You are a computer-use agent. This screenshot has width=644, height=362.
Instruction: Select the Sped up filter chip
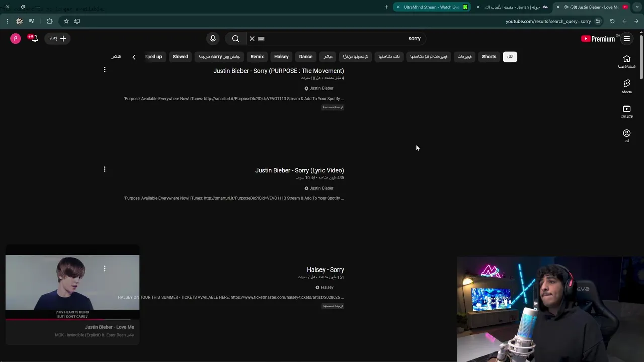pyautogui.click(x=153, y=57)
